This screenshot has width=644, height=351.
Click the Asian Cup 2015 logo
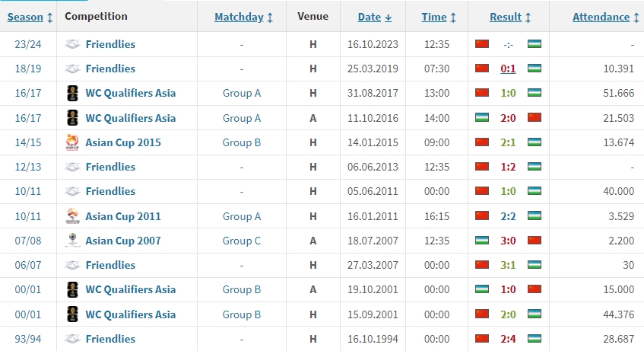coord(72,142)
